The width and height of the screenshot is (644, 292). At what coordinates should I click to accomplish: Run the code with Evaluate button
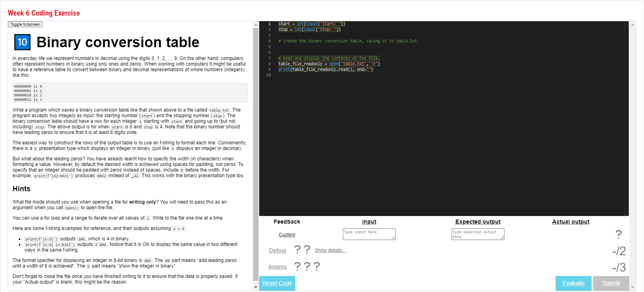tap(574, 283)
